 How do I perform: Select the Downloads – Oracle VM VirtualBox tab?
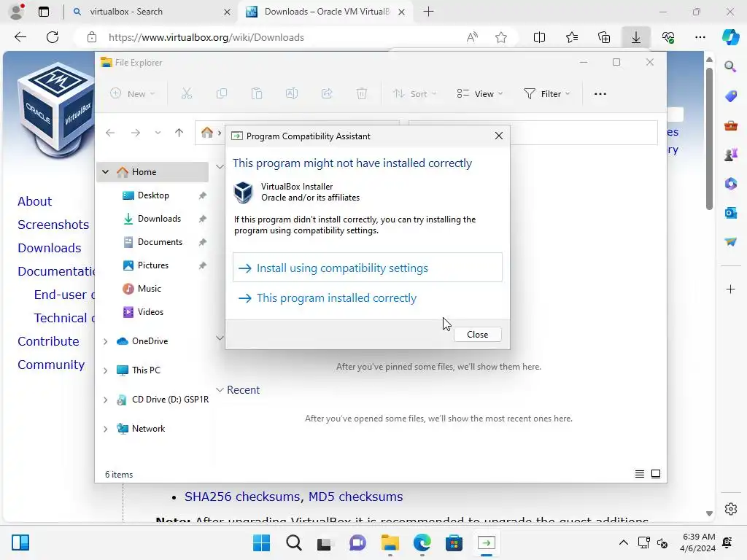tap(327, 12)
